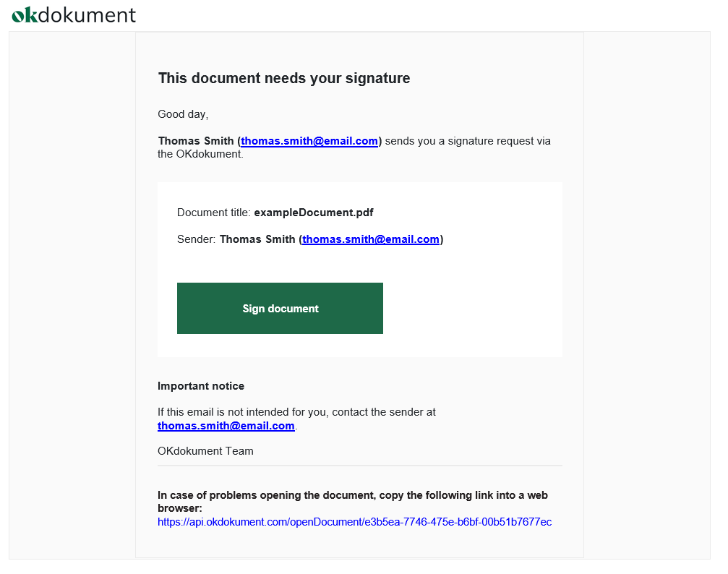Click the OKdokument logo at top
The image size is (728, 574).
(73, 15)
